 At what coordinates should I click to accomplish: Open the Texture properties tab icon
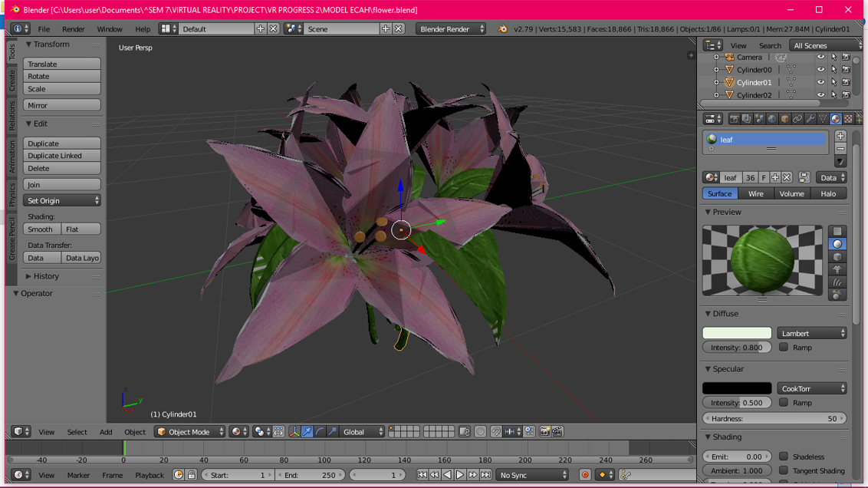coord(848,119)
